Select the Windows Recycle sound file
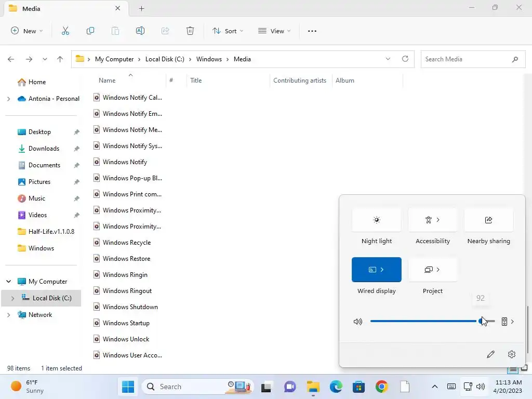The height and width of the screenshot is (399, 532). (127, 243)
